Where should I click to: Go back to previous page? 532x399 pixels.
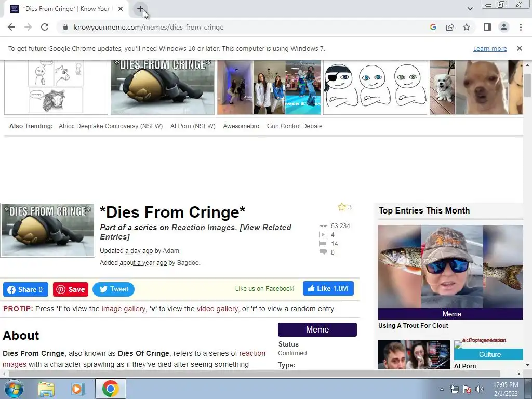pos(11,27)
